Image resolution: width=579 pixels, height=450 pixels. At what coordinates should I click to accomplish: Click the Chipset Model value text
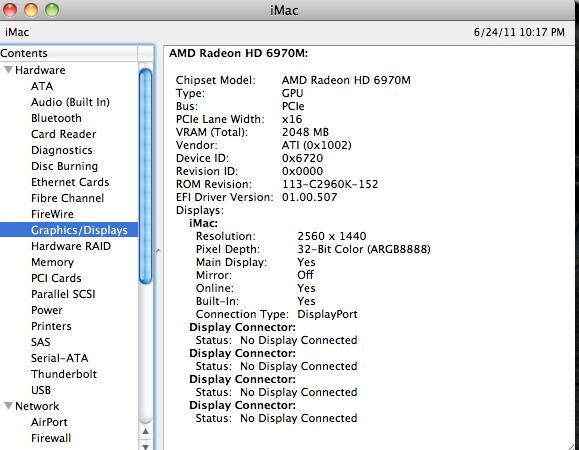pyautogui.click(x=346, y=80)
